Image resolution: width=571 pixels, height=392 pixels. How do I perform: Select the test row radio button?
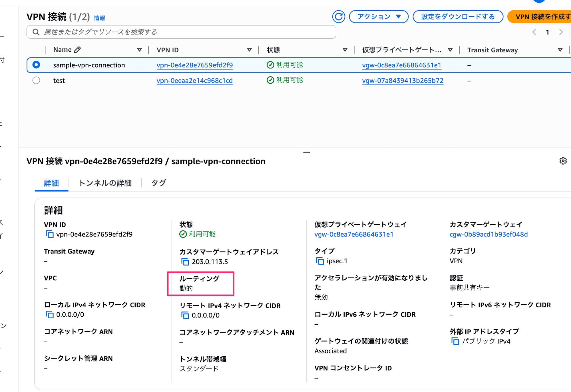click(36, 81)
